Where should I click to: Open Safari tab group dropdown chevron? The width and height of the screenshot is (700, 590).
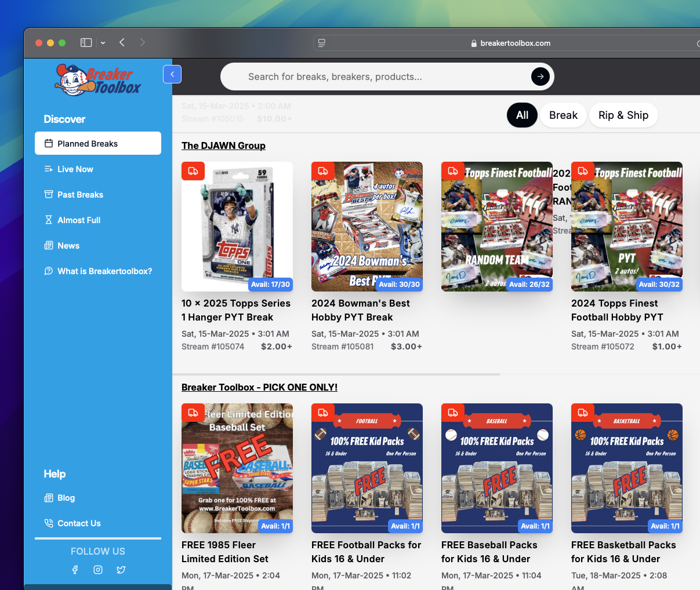pos(103,43)
